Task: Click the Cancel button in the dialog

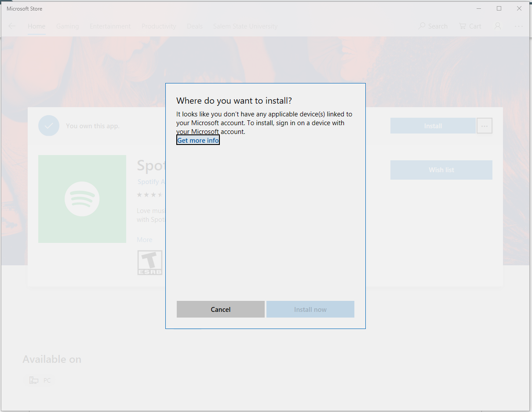Action: [x=221, y=309]
